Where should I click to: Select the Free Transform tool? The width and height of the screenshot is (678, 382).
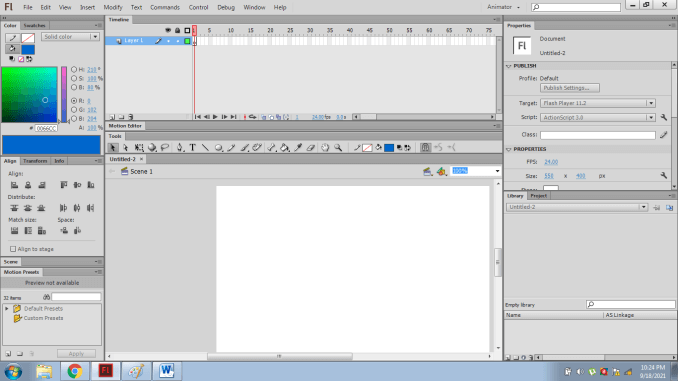(x=139, y=148)
